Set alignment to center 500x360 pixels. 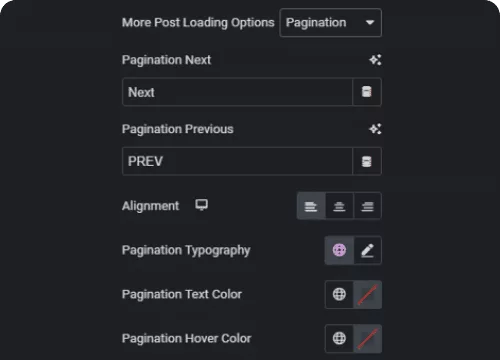pyautogui.click(x=339, y=206)
